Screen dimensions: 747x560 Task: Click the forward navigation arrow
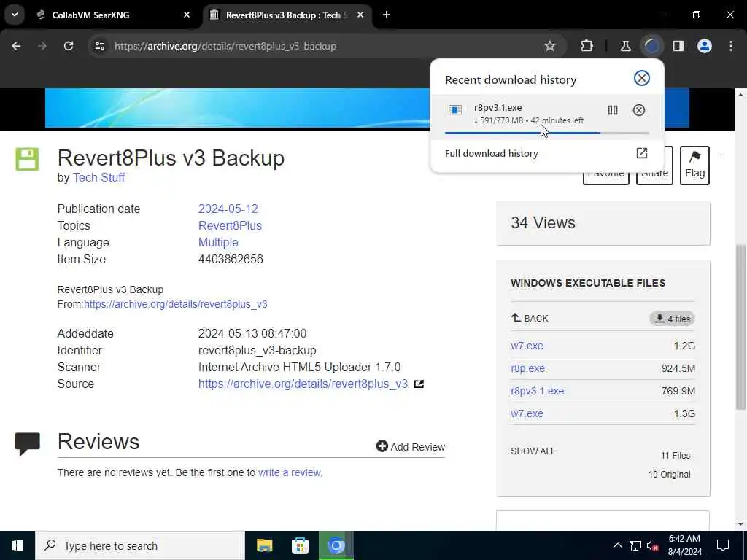(42, 46)
